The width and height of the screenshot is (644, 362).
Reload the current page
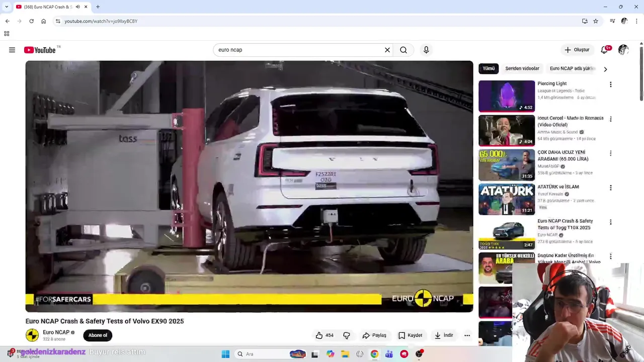coord(31,21)
